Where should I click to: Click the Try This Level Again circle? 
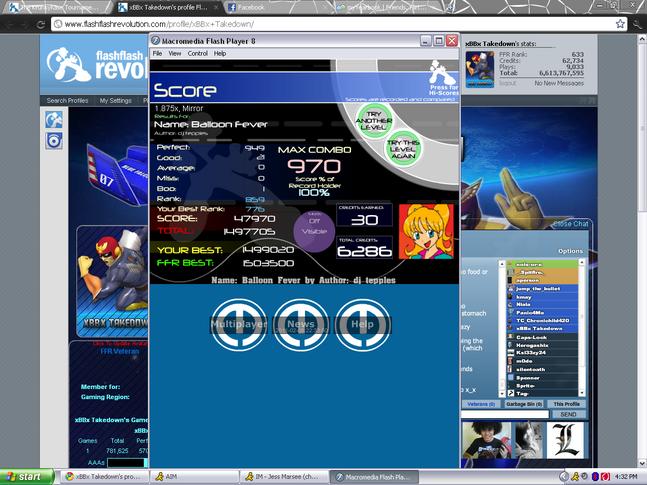(403, 149)
